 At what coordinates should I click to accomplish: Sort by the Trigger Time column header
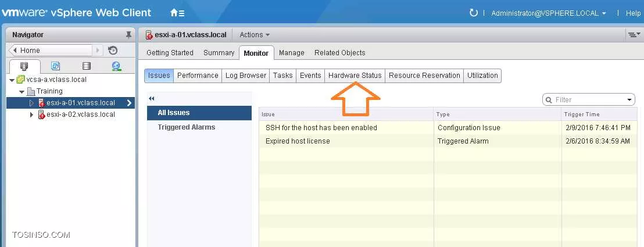(x=599, y=114)
